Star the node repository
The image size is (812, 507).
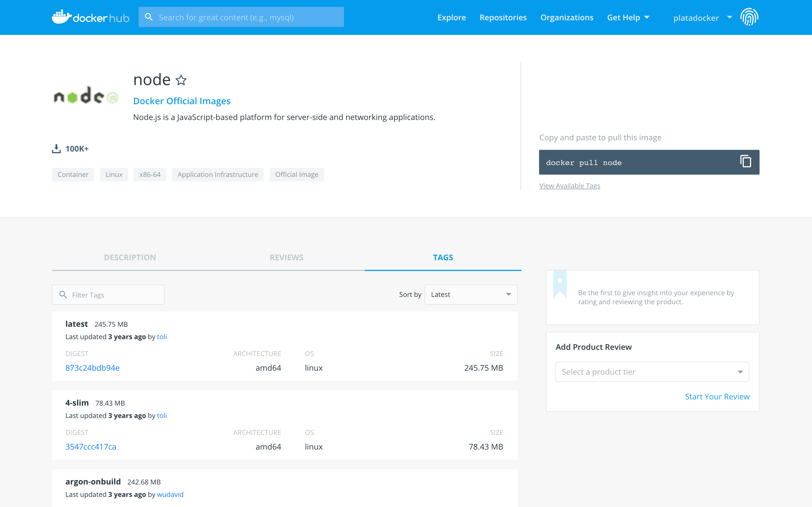coord(181,80)
